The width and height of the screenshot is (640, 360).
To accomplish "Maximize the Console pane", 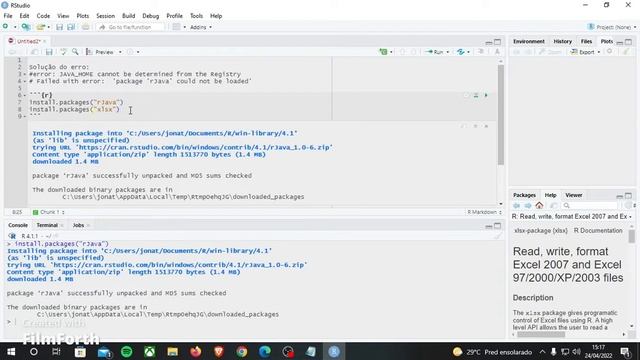I will point(498,226).
